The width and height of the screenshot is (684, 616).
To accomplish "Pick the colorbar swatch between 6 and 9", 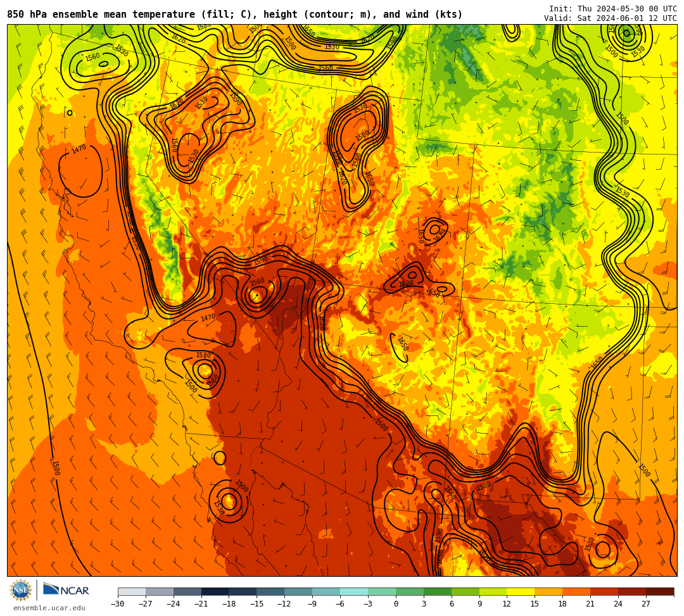I will coord(465,591).
